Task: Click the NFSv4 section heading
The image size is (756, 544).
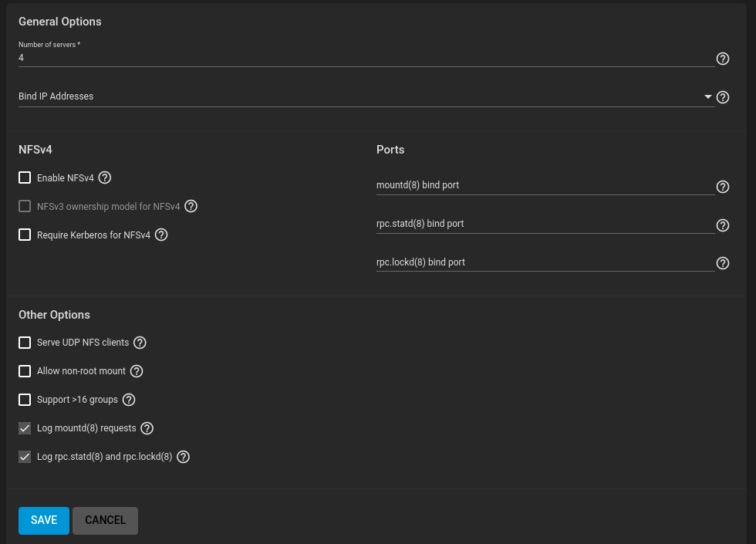Action: coord(35,150)
